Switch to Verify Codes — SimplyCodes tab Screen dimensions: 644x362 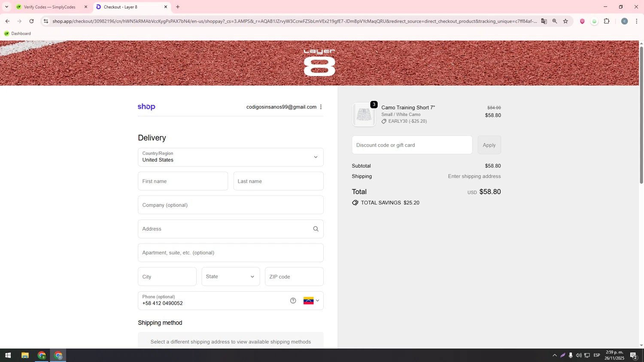[x=49, y=7]
